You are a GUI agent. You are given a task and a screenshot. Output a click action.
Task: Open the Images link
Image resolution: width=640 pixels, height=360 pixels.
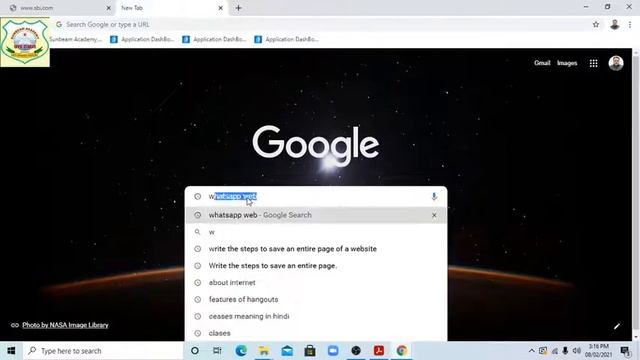click(567, 63)
